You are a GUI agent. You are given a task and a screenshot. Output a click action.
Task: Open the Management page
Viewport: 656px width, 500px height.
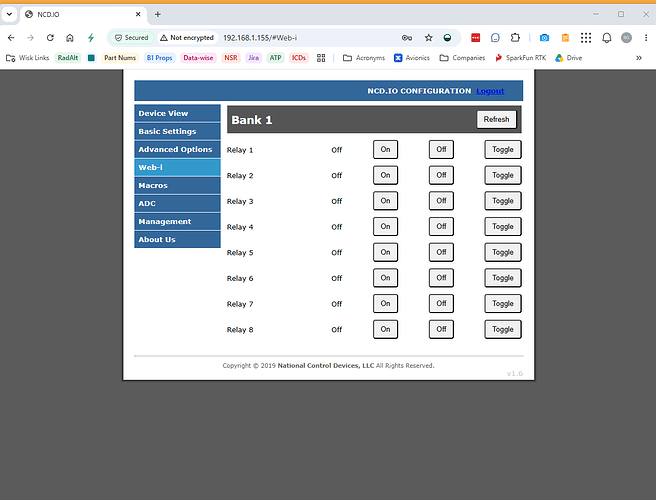point(177,221)
